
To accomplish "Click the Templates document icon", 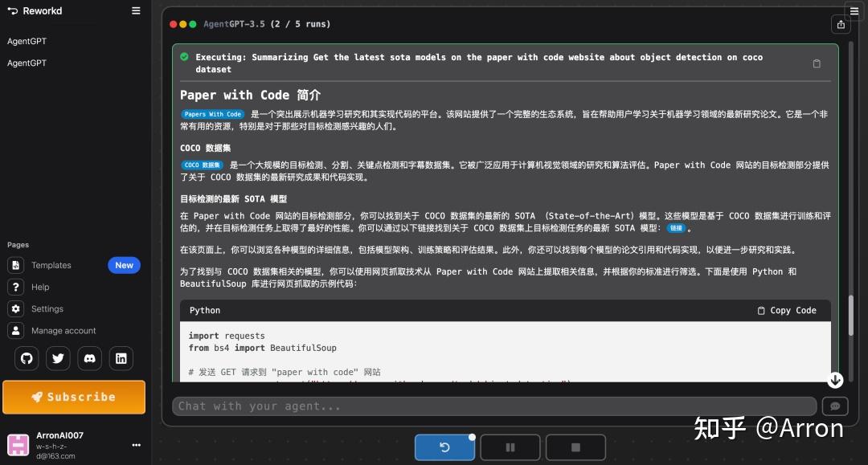I will click(15, 265).
